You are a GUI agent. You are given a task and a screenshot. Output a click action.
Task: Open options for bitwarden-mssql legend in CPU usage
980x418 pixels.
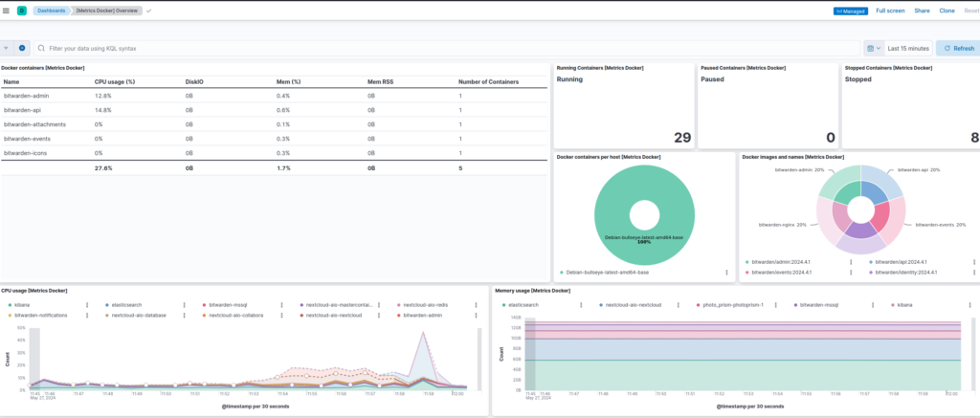click(282, 304)
